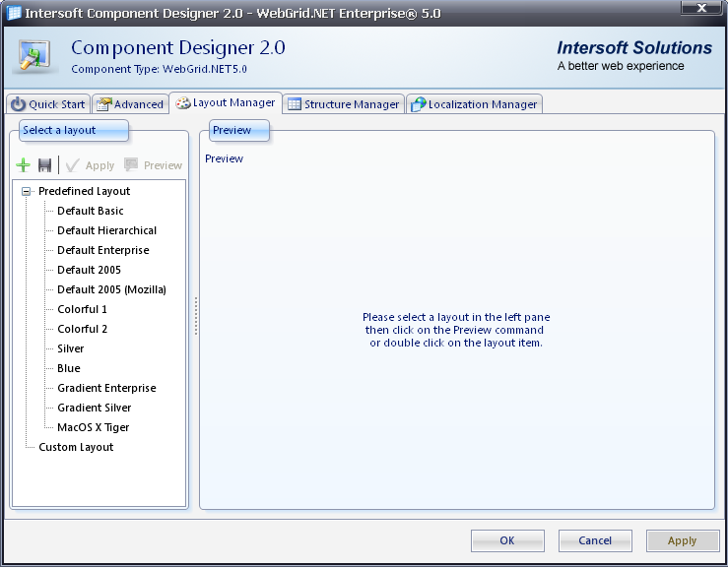Select the MacOS X Tiger layout
The width and height of the screenshot is (728, 568).
click(x=94, y=428)
